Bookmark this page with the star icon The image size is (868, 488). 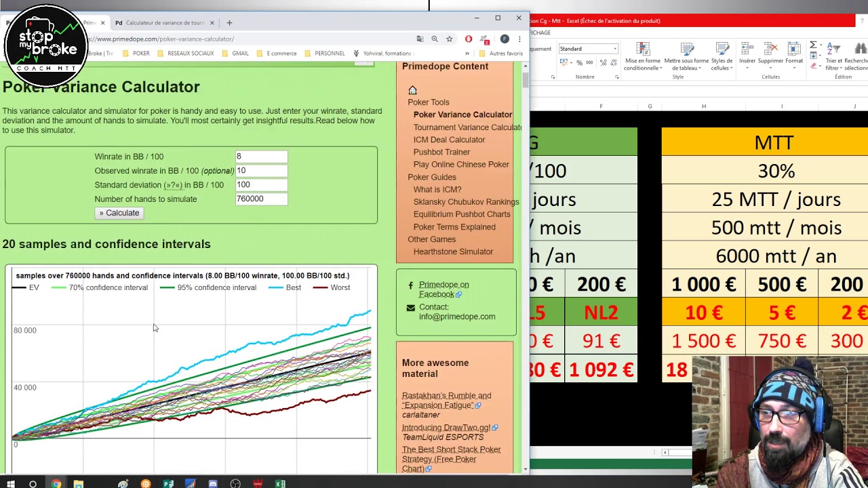(x=449, y=39)
